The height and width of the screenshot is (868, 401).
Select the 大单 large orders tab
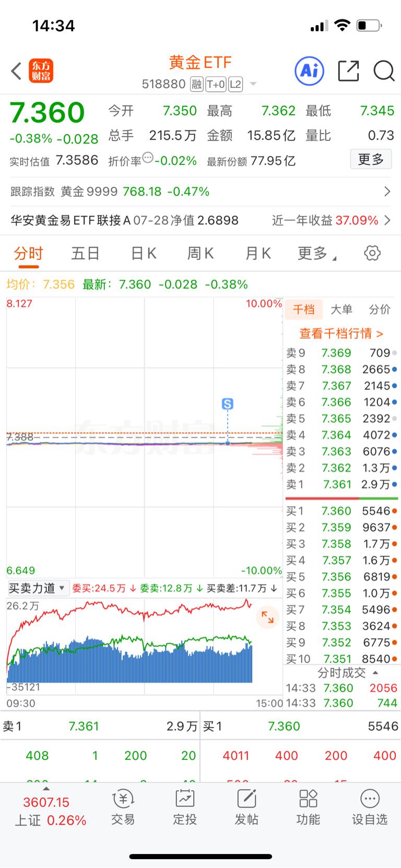pos(341,310)
